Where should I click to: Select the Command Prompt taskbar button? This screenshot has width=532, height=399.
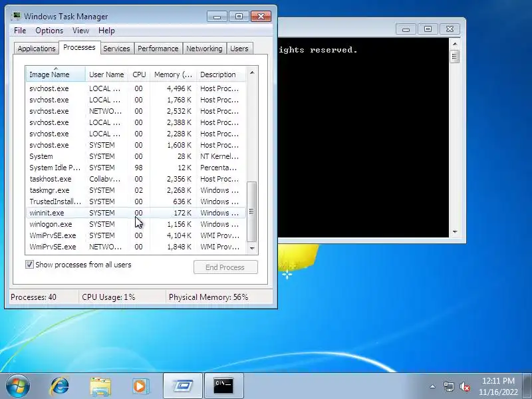224,386
